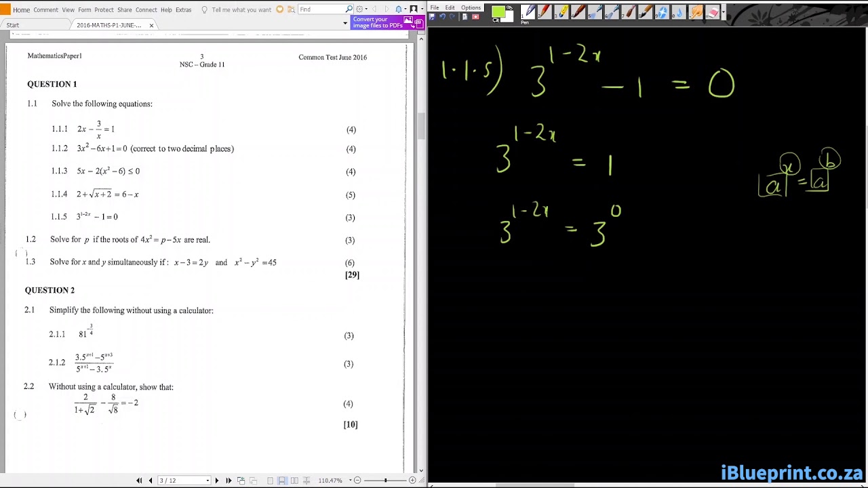Screen dimensions: 868x488
Task: Expand the tab list dropdown arrow
Action: coord(345,24)
